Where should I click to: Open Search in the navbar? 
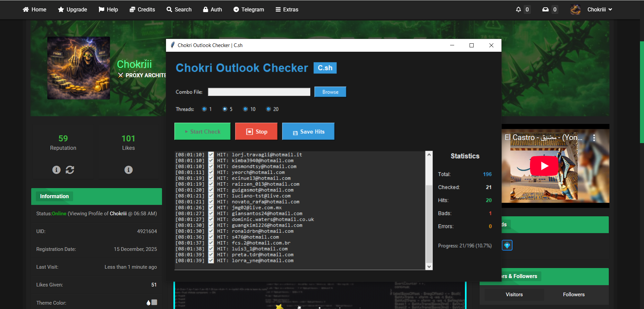pos(179,9)
